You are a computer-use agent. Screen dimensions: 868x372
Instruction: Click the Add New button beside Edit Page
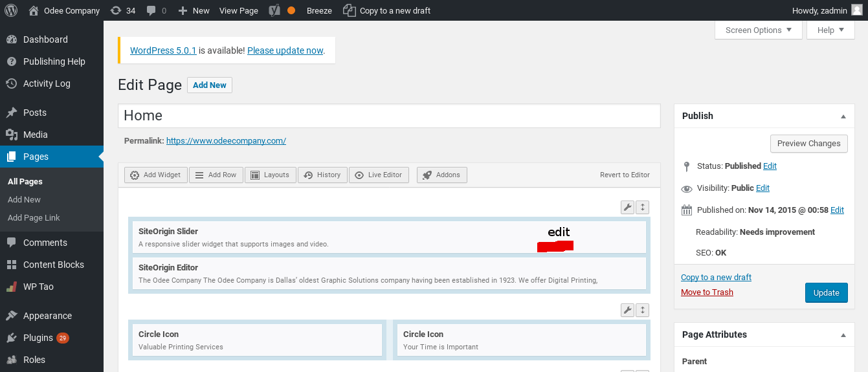(210, 85)
